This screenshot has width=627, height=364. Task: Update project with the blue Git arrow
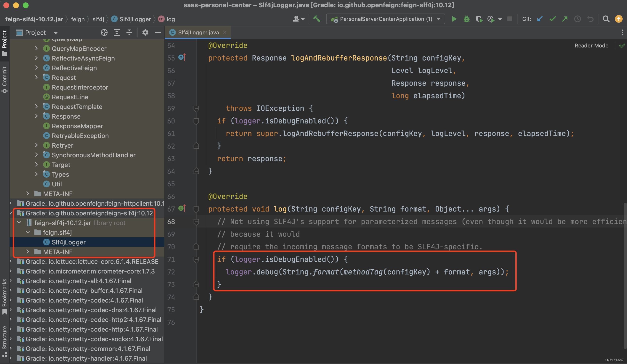(540, 19)
